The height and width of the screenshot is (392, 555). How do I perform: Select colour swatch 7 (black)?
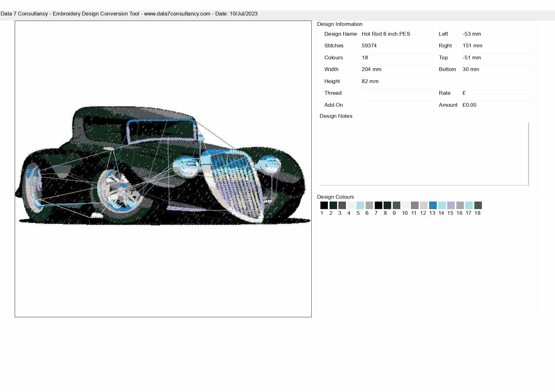378,205
